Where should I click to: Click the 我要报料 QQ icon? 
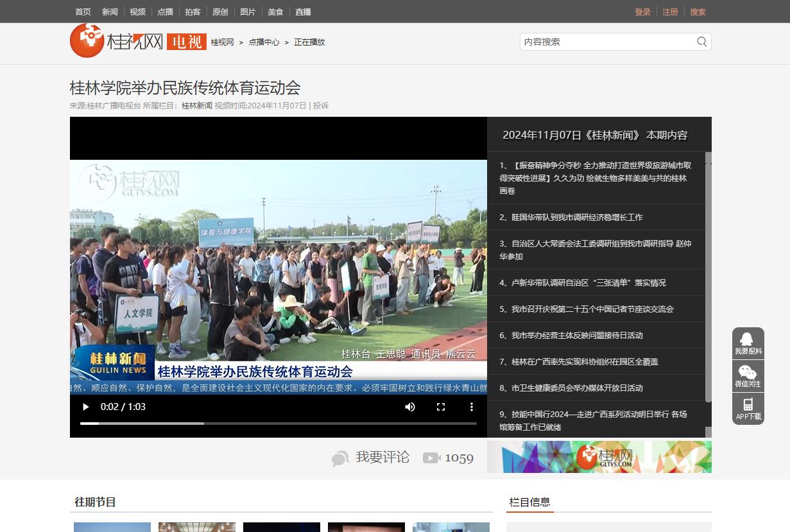coord(748,339)
